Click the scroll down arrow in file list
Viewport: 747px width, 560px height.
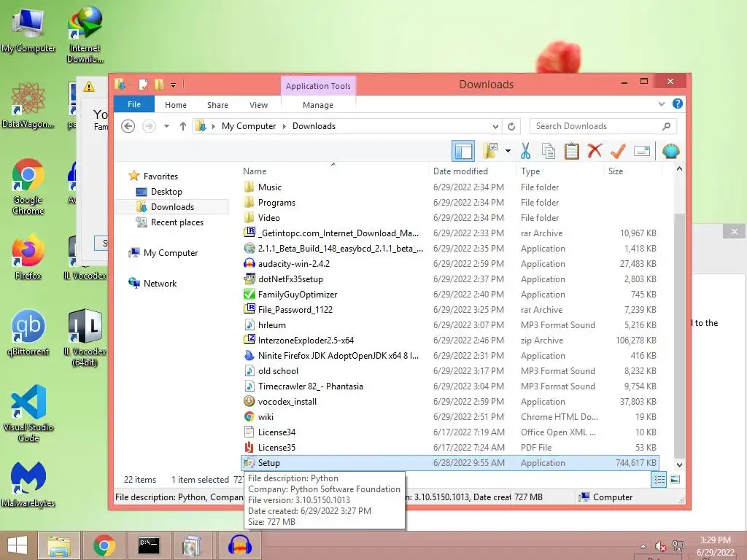[x=679, y=464]
